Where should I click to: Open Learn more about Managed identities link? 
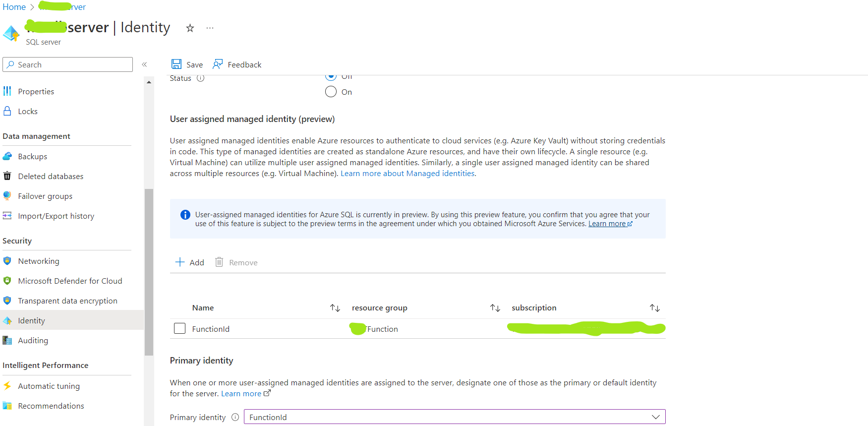[407, 173]
